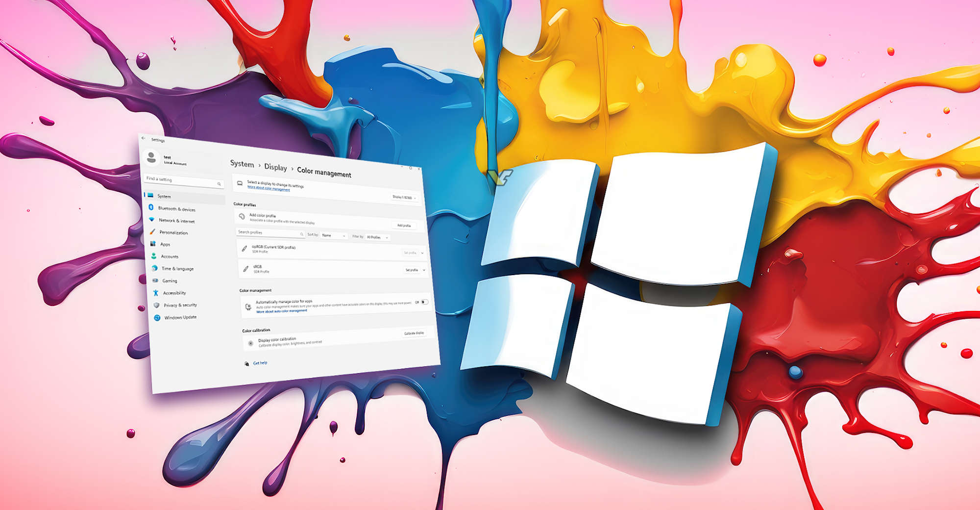The width and height of the screenshot is (980, 510).
Task: Open the Sort by Name dropdown
Action: (x=333, y=235)
